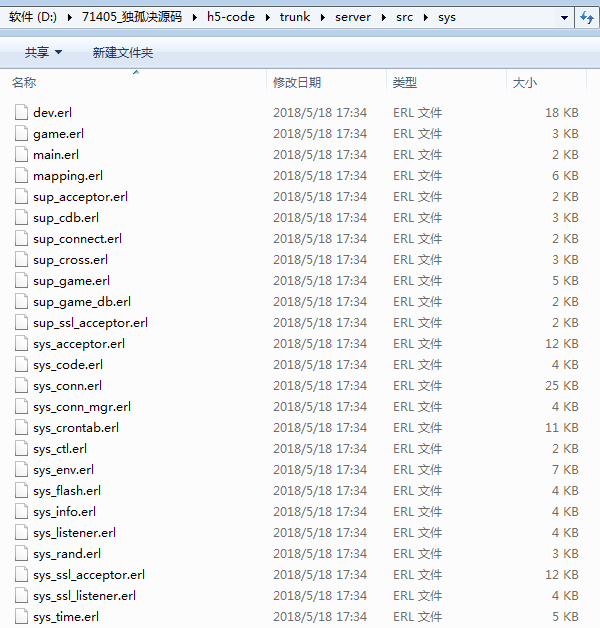Select the sup_game_db.erl file icon
This screenshot has height=628, width=600.
(x=22, y=302)
